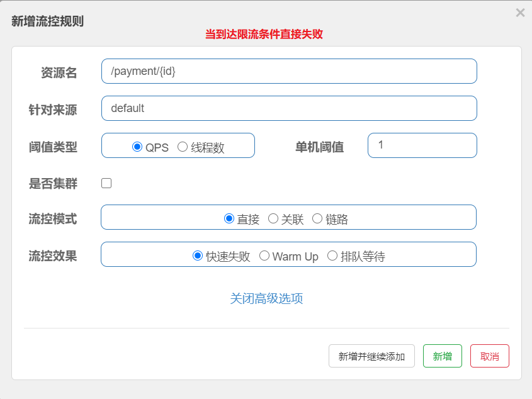This screenshot has width=532, height=399.
Task: Choose 排队等待 flow control effect
Action: [x=332, y=256]
